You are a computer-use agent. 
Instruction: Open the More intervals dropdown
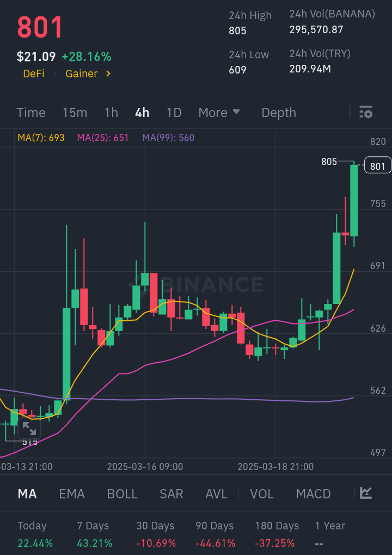tap(219, 113)
